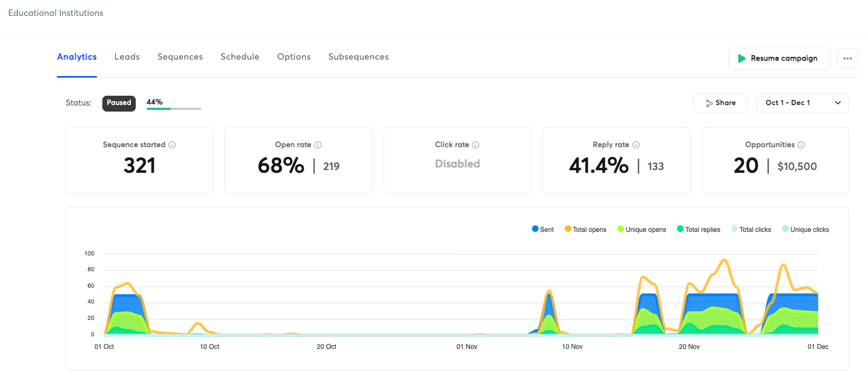This screenshot has height=379, width=868.
Task: Toggle Total opens series in chart legend
Action: tap(585, 230)
